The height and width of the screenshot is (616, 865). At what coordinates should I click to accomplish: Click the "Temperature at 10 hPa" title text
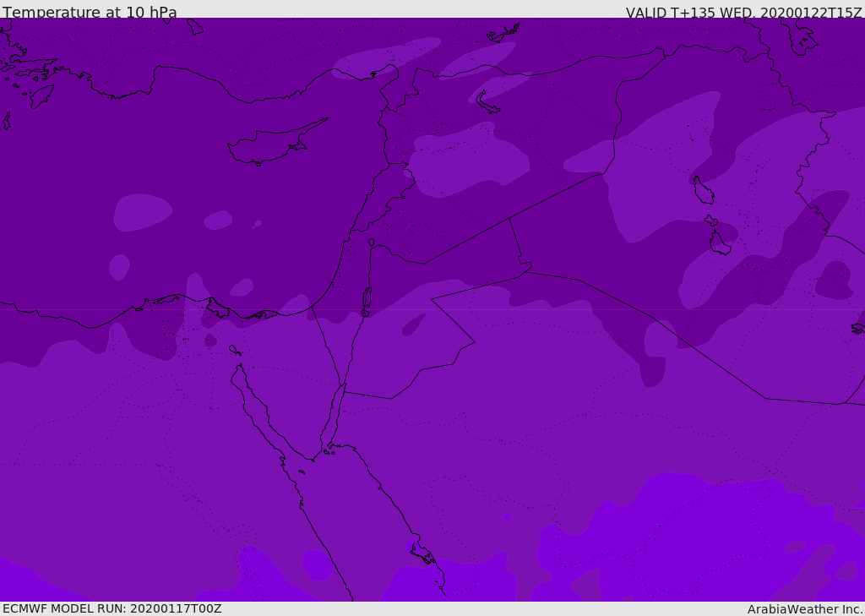coord(90,12)
